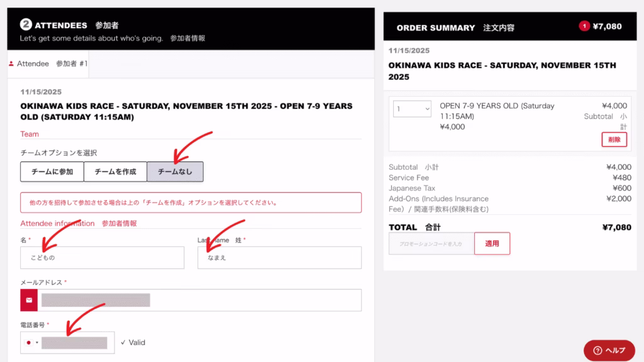Open the Japan flag country code selector
This screenshot has height=362, width=644.
(x=31, y=343)
